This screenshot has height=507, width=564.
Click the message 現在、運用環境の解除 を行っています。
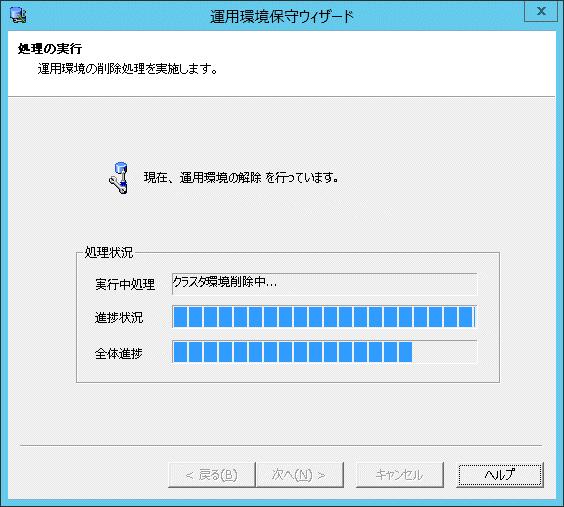(241, 178)
